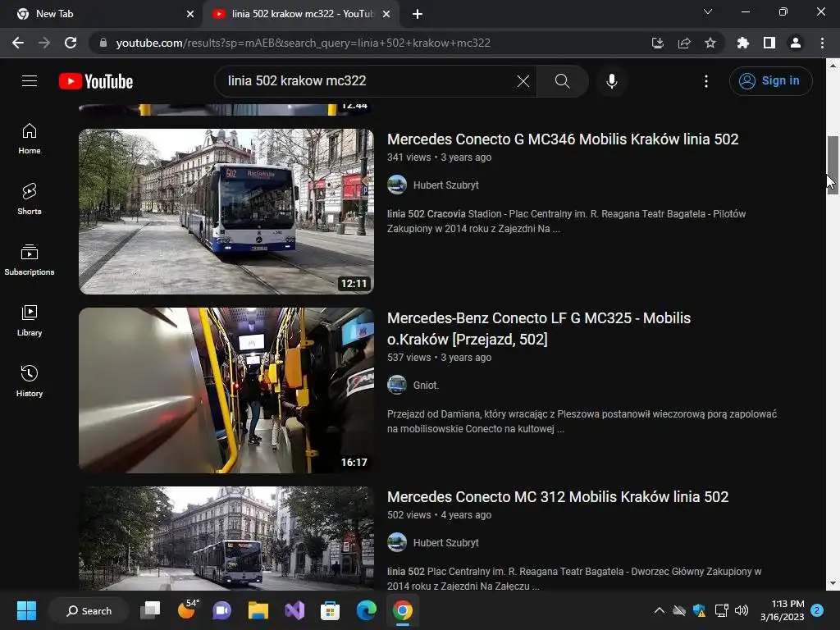The width and height of the screenshot is (840, 630).
Task: Open Subscriptions in sidebar
Action: coord(30,260)
